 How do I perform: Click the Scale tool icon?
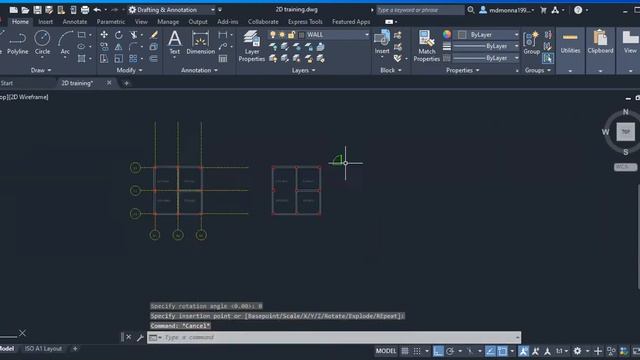(118, 59)
